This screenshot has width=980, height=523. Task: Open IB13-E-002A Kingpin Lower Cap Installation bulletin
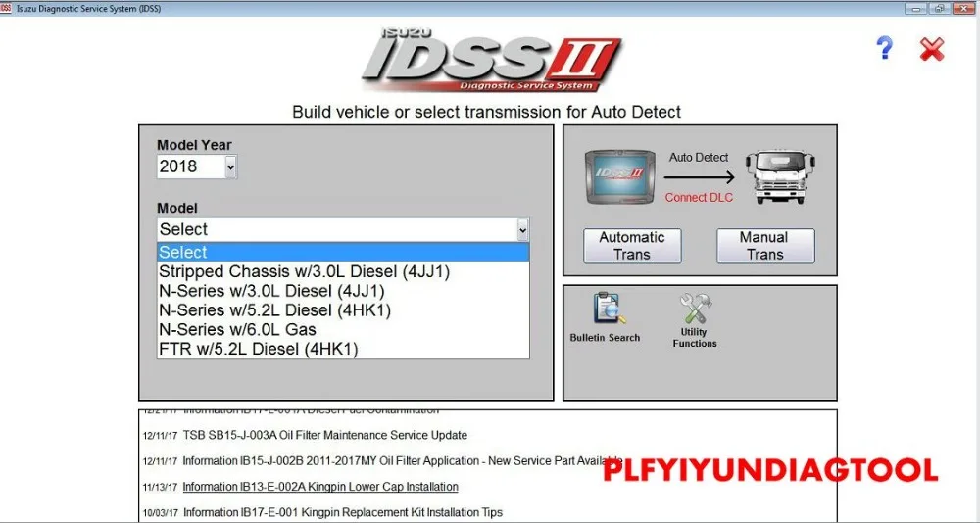click(320, 487)
